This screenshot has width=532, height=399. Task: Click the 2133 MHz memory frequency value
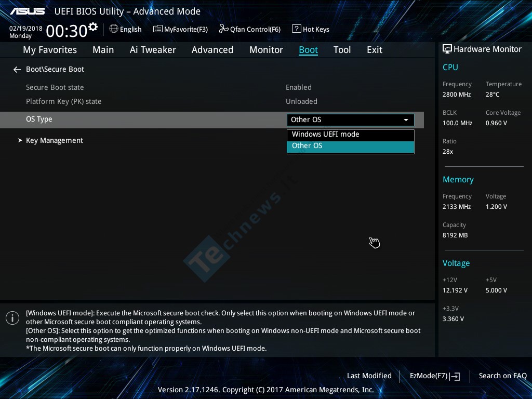[x=456, y=207]
